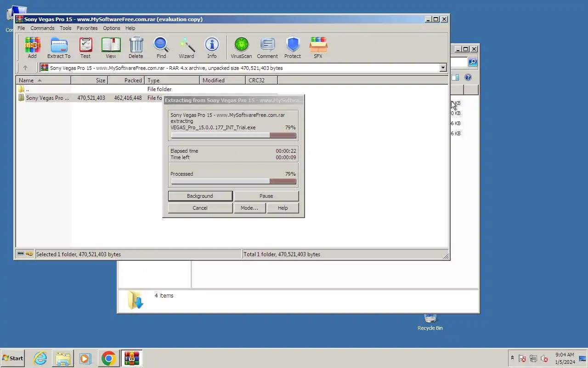The image size is (588, 368).
Task: Click the SFX archive icon
Action: (x=318, y=48)
